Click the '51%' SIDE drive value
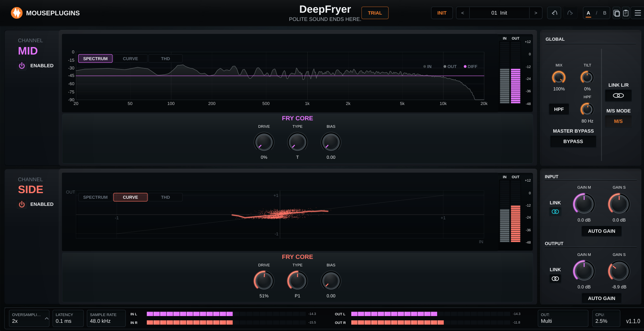Viewport: 644px width, 331px height. tap(264, 296)
